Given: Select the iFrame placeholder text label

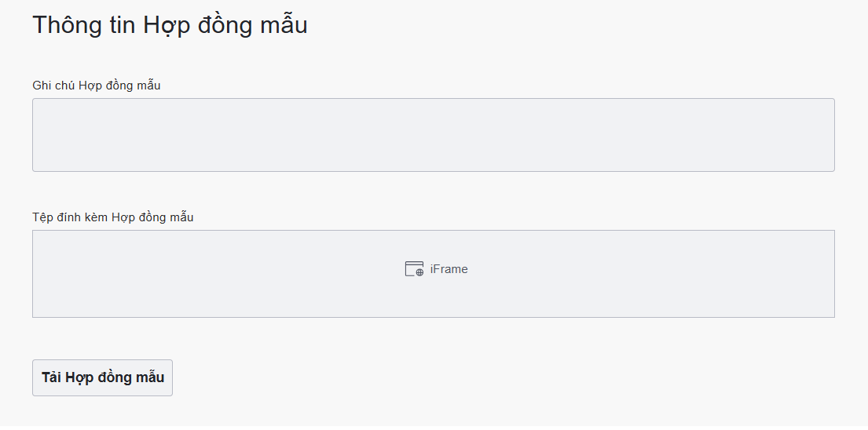Looking at the screenshot, I should pyautogui.click(x=449, y=269).
